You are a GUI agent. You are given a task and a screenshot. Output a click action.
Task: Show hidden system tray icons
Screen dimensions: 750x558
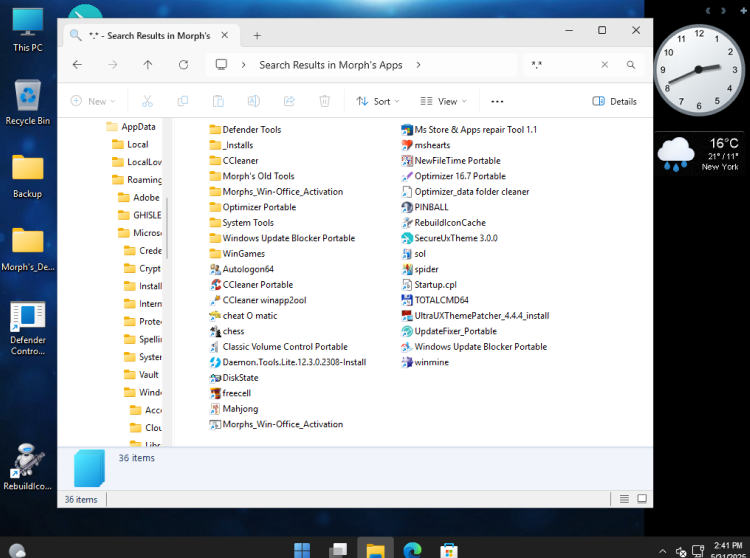point(662,551)
